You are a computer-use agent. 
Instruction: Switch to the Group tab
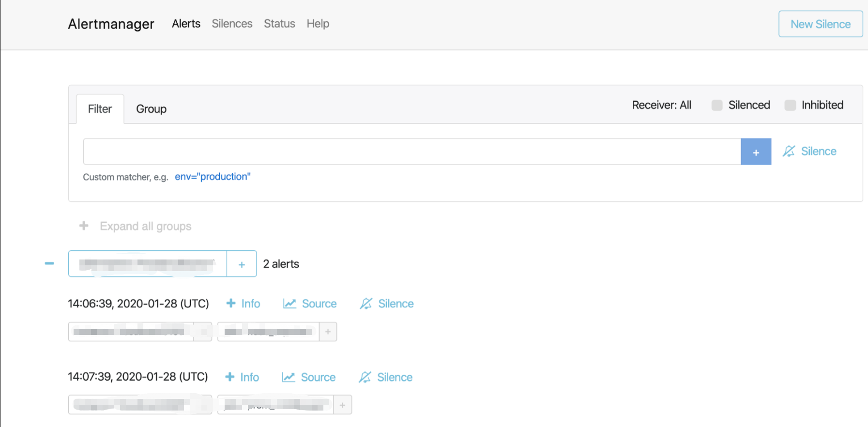click(x=151, y=109)
